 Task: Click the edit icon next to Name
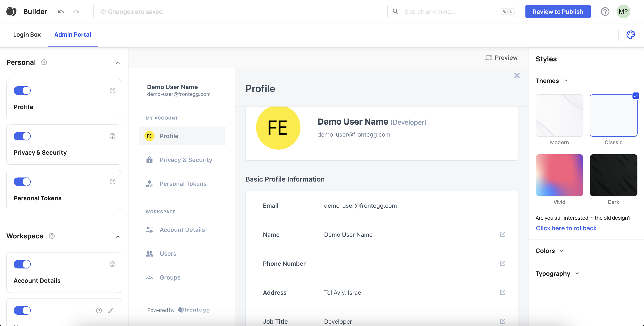(502, 235)
